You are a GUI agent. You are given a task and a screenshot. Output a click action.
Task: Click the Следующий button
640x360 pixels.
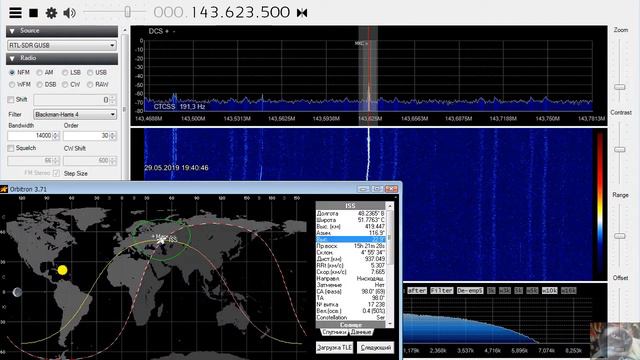pyautogui.click(x=376, y=348)
